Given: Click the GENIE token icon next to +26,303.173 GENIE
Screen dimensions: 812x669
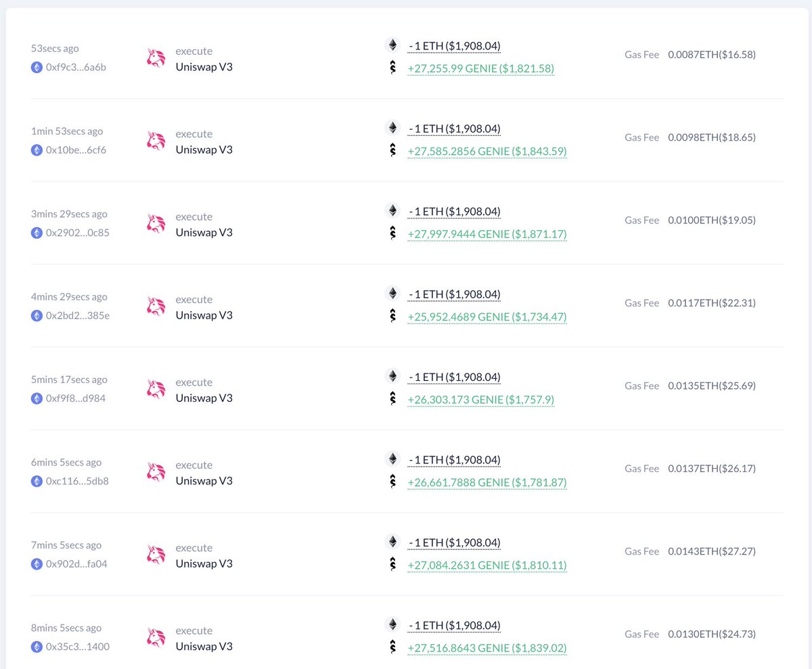Looking at the screenshot, I should coord(392,399).
